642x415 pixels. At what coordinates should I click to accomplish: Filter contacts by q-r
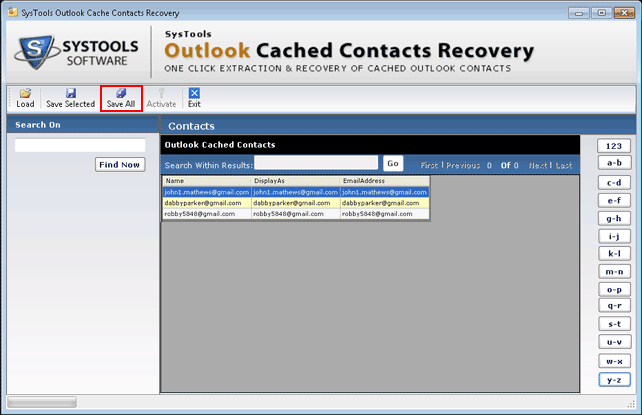614,306
